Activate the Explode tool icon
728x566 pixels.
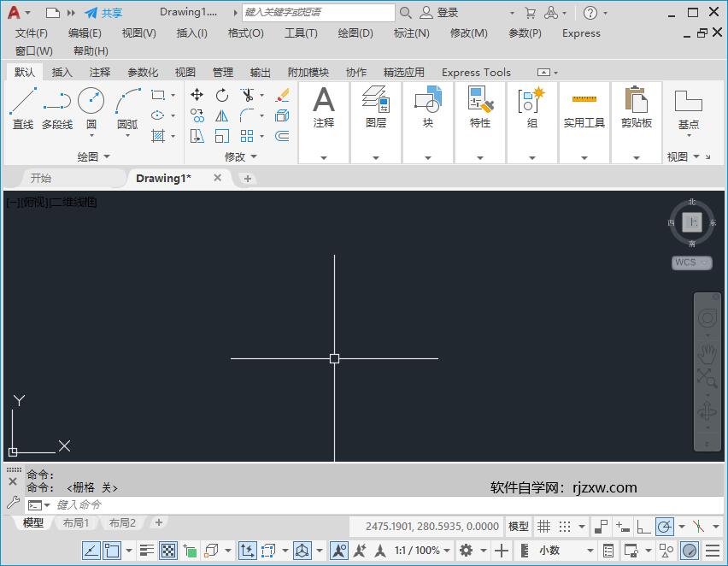(x=282, y=115)
